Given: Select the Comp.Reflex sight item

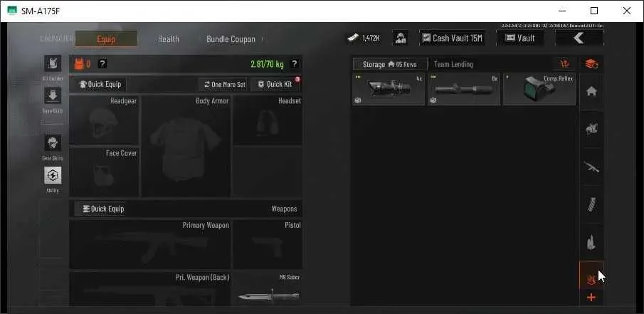Looking at the screenshot, I should [x=539, y=89].
